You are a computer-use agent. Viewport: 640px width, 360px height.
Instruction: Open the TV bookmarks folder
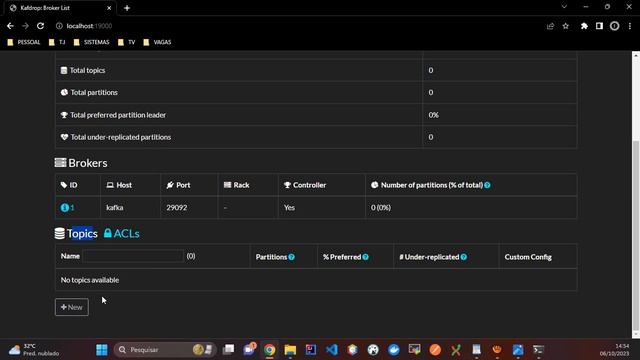point(127,42)
